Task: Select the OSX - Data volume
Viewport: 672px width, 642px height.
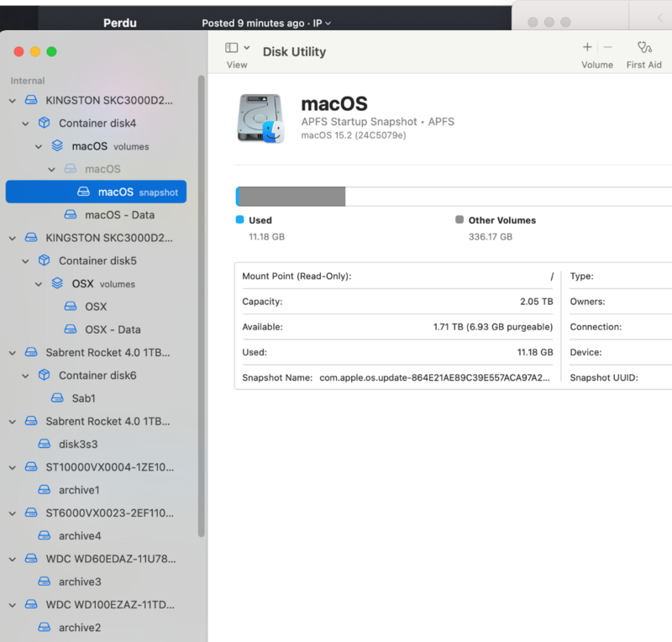Action: pos(113,329)
